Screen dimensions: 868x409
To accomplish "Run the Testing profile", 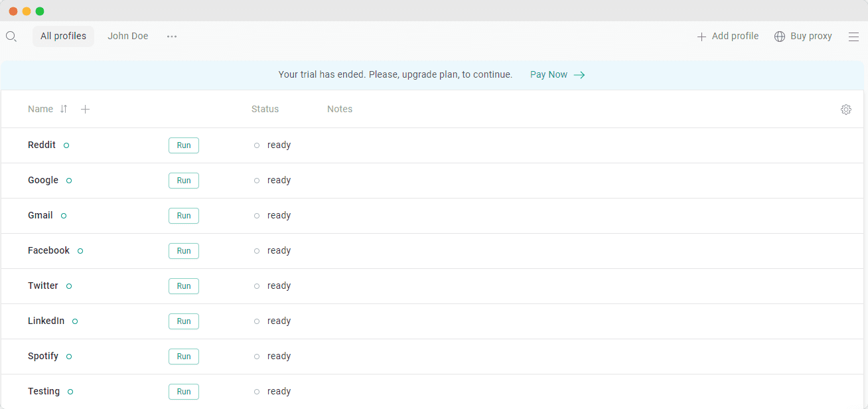I will point(184,392).
